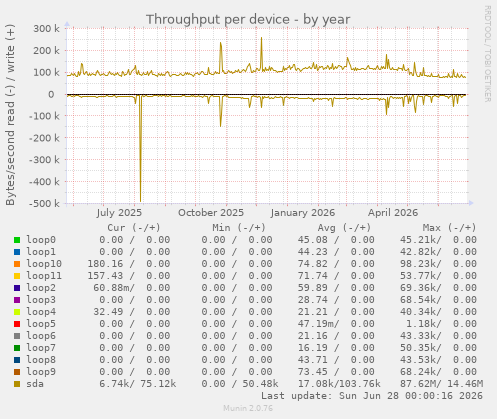Click loop4 current value '32.49 / 0.00'
This screenshot has height=419, width=497.
[x=132, y=312]
